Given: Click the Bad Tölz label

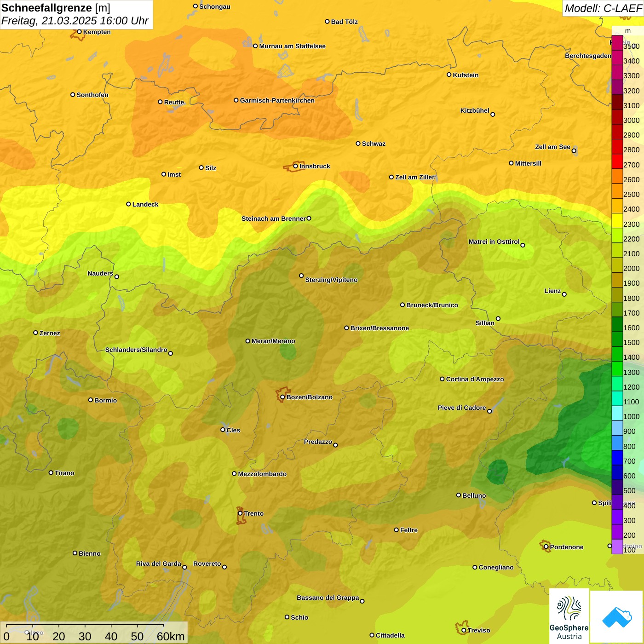Looking at the screenshot, I should pos(344,22).
